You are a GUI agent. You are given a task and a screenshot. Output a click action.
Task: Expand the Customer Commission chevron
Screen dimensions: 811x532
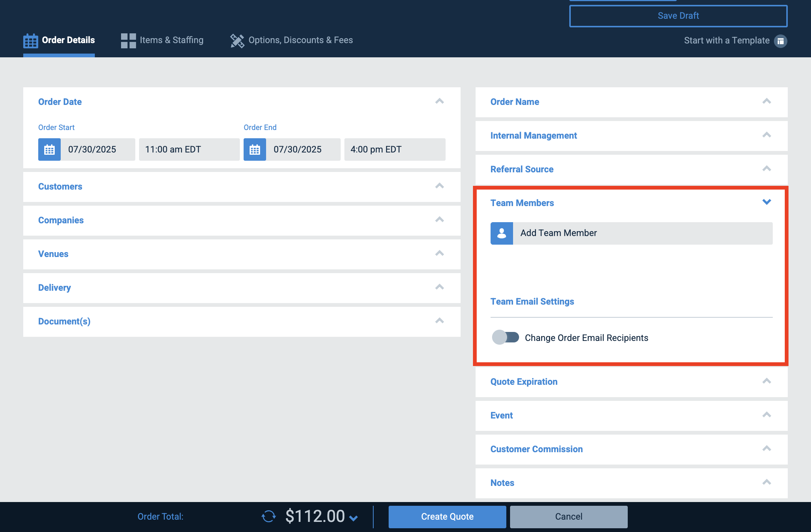[767, 448]
